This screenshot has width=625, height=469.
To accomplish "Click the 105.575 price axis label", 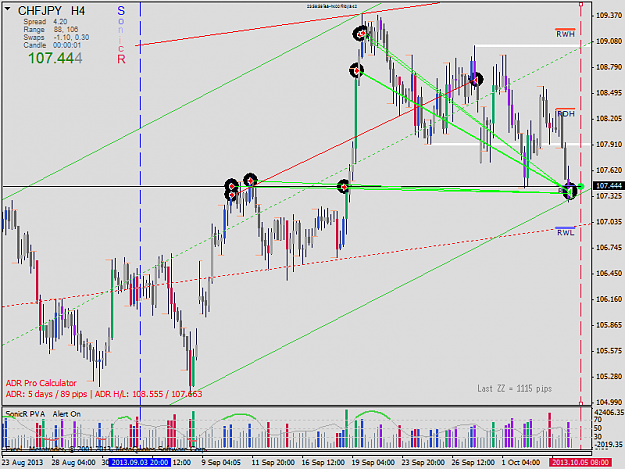I will [x=609, y=351].
